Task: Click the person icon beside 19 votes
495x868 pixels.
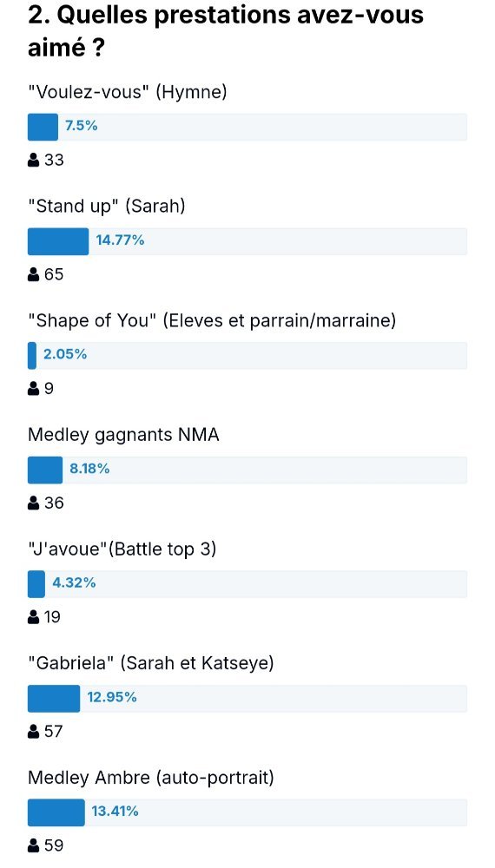Action: tap(33, 617)
